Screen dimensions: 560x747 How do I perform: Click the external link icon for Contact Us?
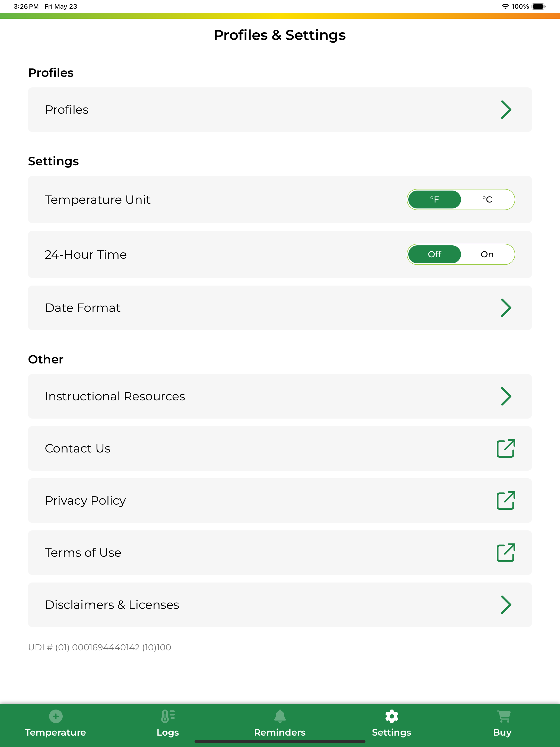(x=506, y=448)
